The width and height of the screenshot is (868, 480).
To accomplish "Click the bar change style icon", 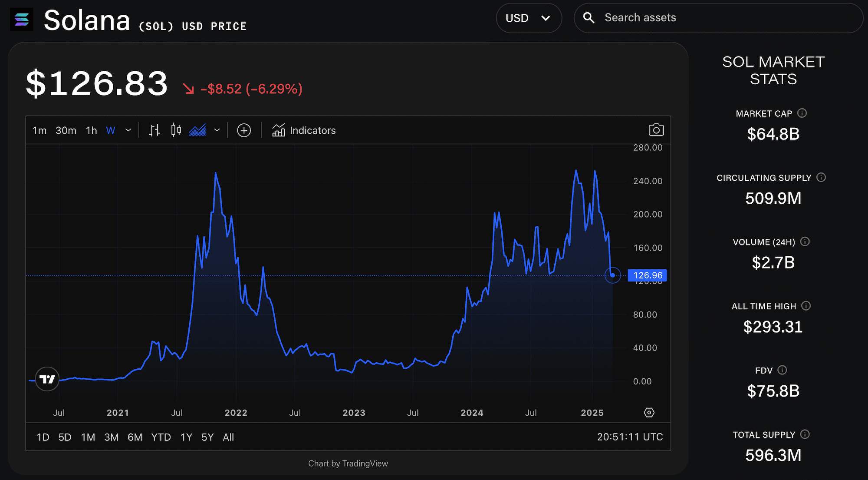I will [x=154, y=130].
